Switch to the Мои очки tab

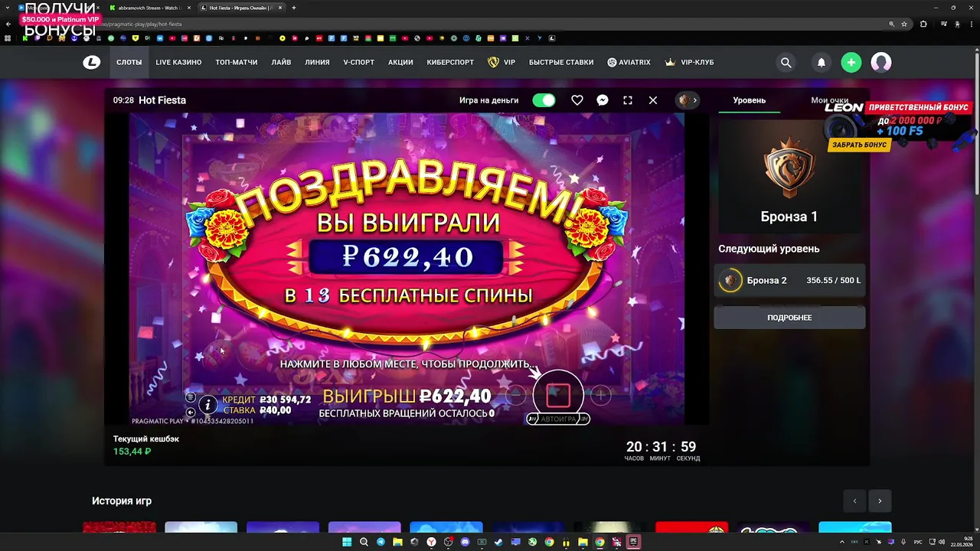(x=829, y=100)
